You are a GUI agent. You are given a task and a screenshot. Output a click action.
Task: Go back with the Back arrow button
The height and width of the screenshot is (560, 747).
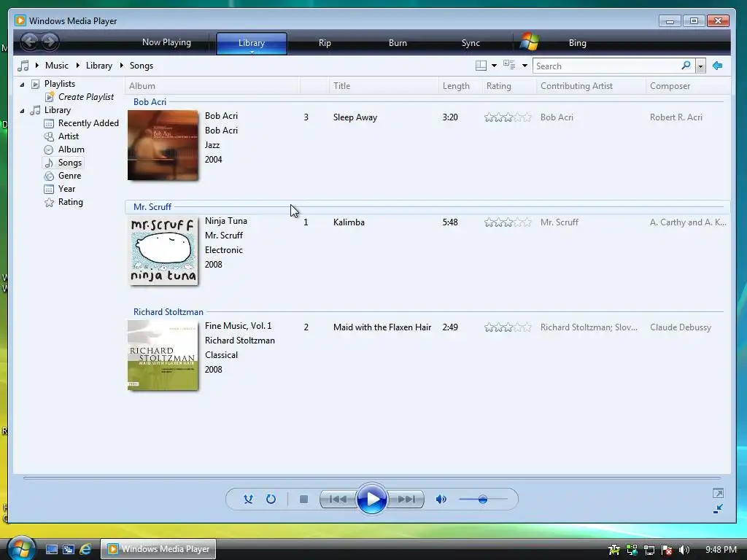click(x=29, y=42)
